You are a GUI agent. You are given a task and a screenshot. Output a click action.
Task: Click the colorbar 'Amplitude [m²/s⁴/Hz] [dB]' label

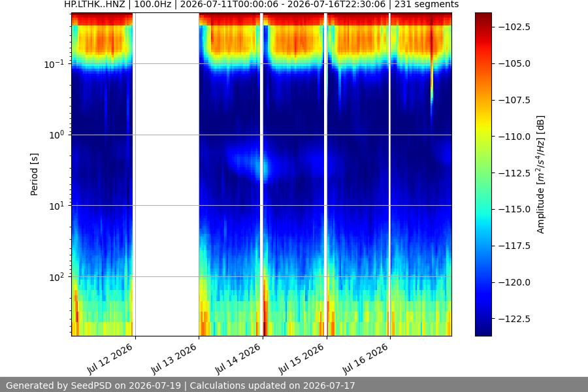pyautogui.click(x=540, y=174)
